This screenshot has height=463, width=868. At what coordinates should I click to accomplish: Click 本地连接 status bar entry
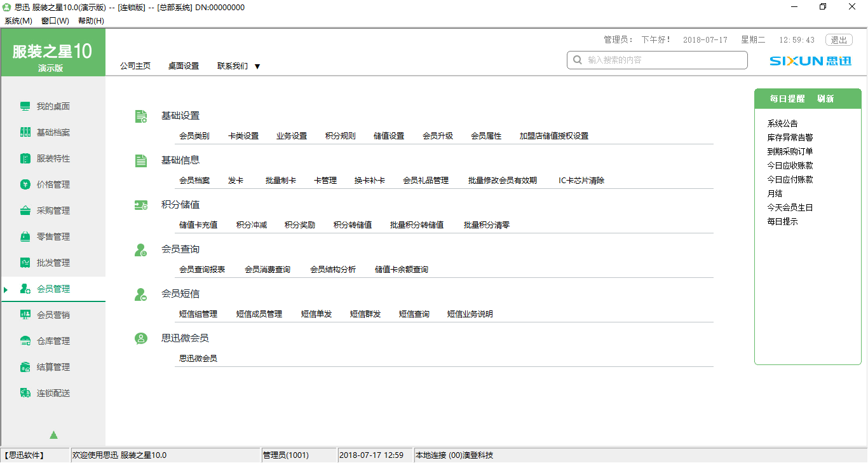pos(454,455)
